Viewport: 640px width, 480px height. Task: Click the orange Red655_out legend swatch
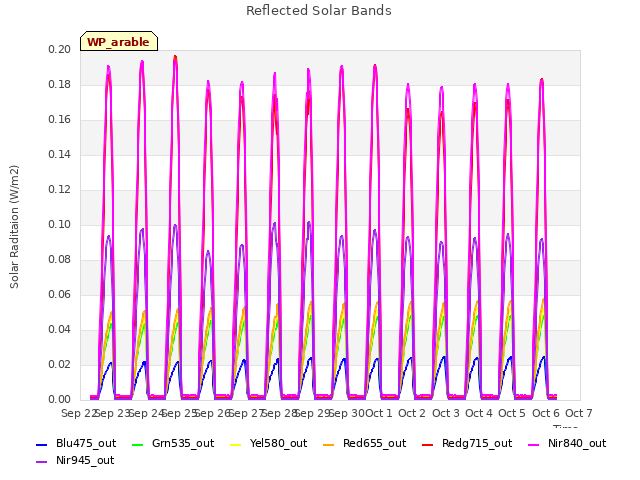(x=329, y=444)
